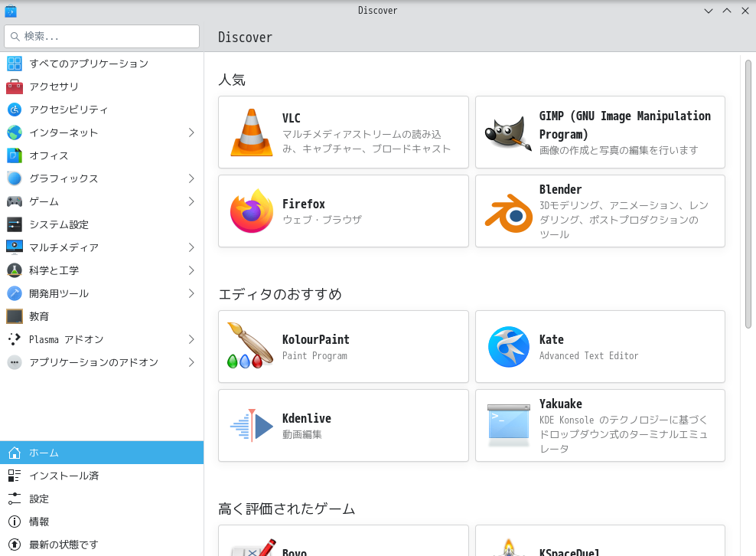Open the VLC app title
The image size is (756, 556).
tap(292, 118)
